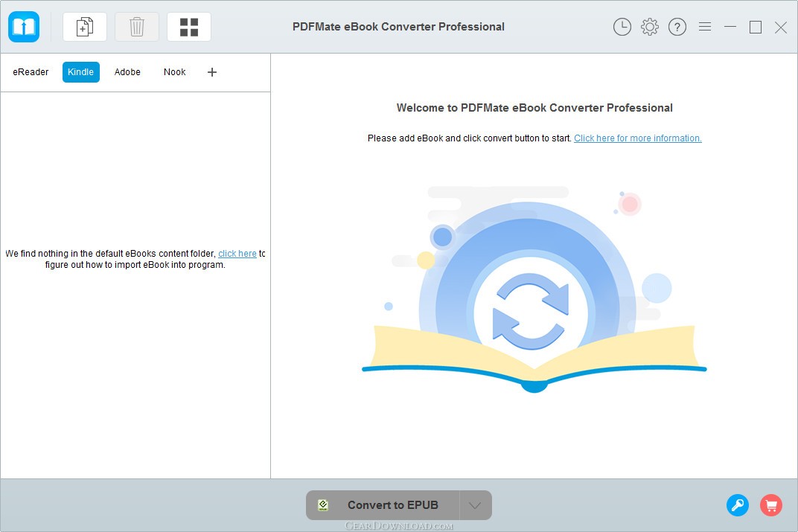Open settings via the gear icon

coord(649,27)
